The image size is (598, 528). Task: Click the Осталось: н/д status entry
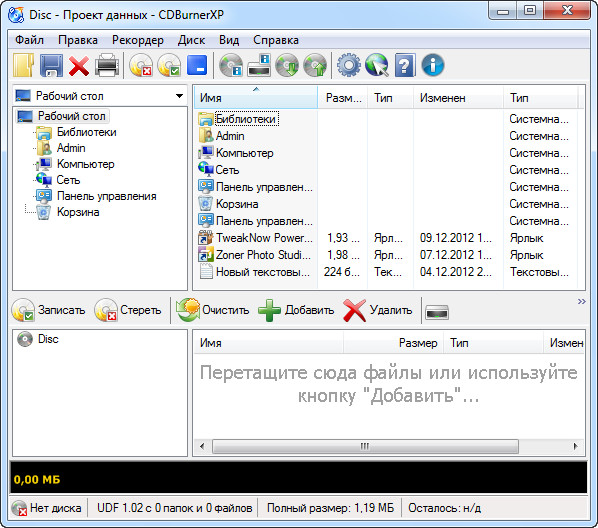(x=444, y=508)
